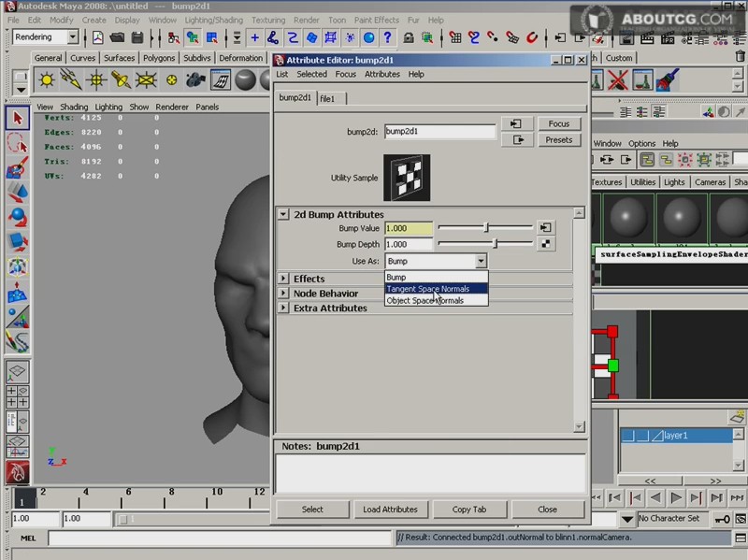Click the Utility Sample checker thumbnail
The image size is (748, 560).
(407, 178)
